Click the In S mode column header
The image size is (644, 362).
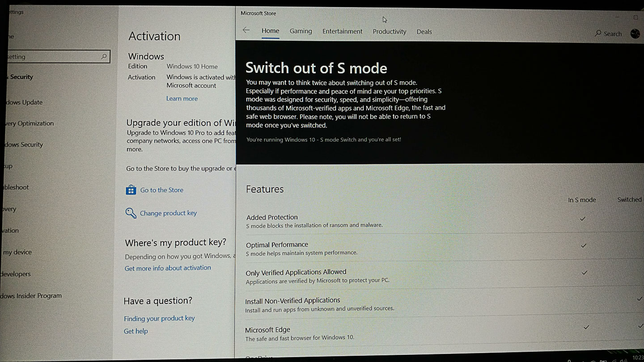[582, 200]
